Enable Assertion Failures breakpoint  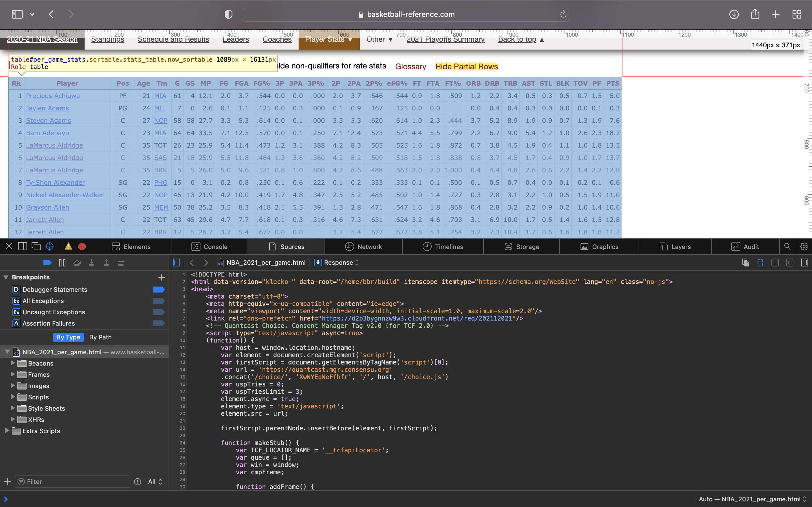click(x=159, y=323)
